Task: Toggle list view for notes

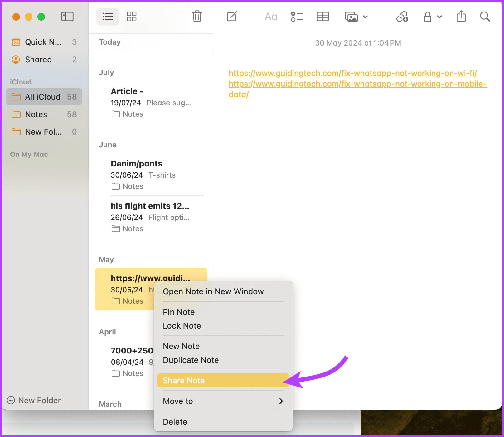Action: [108, 17]
